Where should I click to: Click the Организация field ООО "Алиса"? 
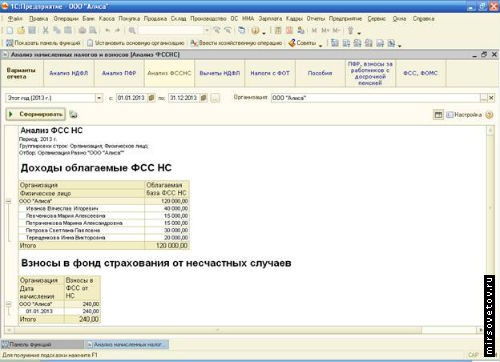click(375, 98)
